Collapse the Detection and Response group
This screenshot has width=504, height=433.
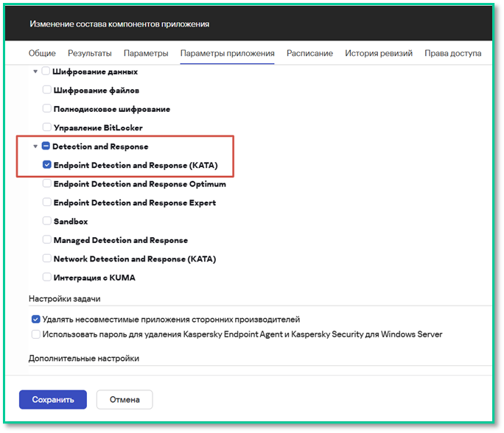point(35,147)
